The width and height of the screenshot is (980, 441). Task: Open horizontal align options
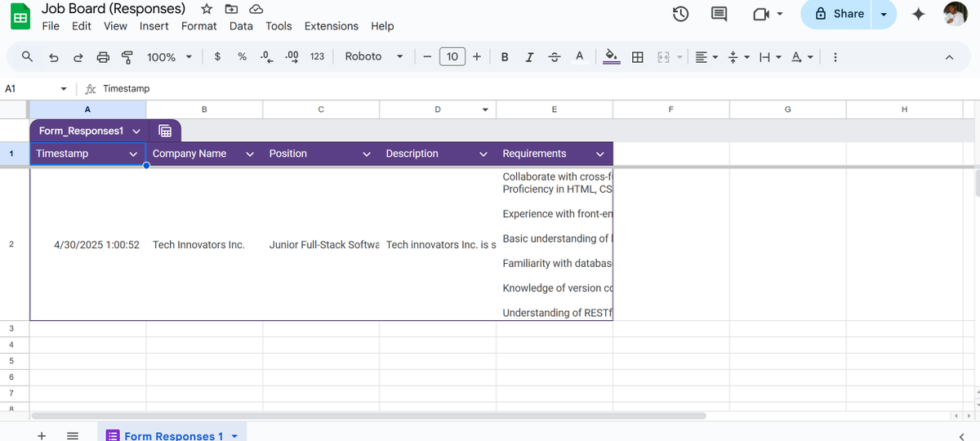(x=706, y=56)
